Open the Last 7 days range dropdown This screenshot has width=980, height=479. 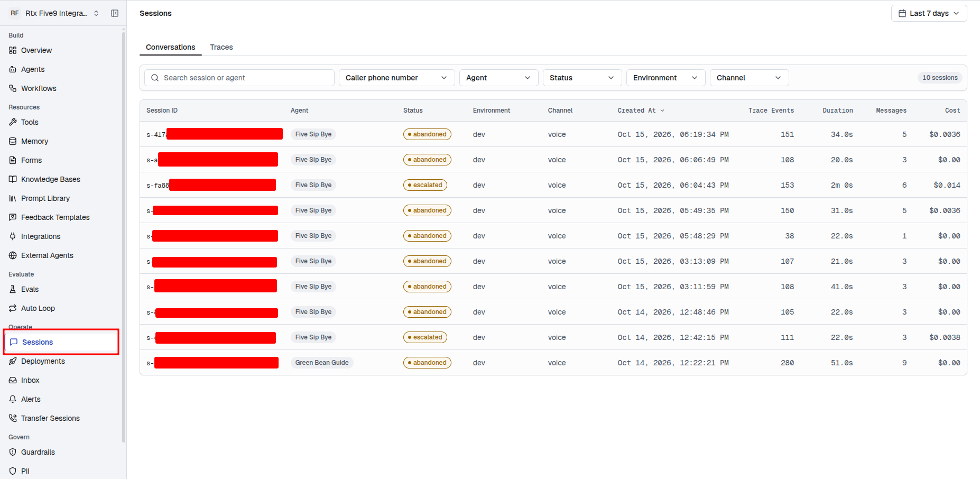pos(929,13)
